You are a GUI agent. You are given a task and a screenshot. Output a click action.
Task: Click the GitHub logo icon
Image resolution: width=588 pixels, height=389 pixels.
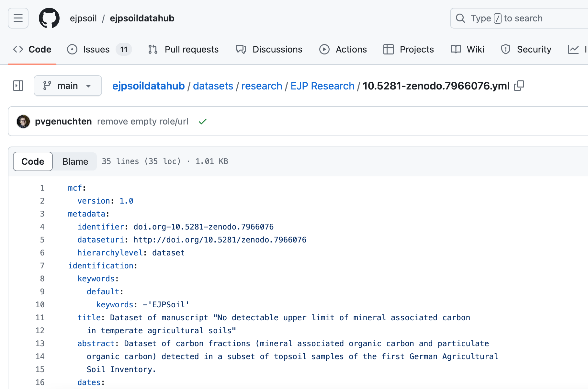tap(49, 18)
